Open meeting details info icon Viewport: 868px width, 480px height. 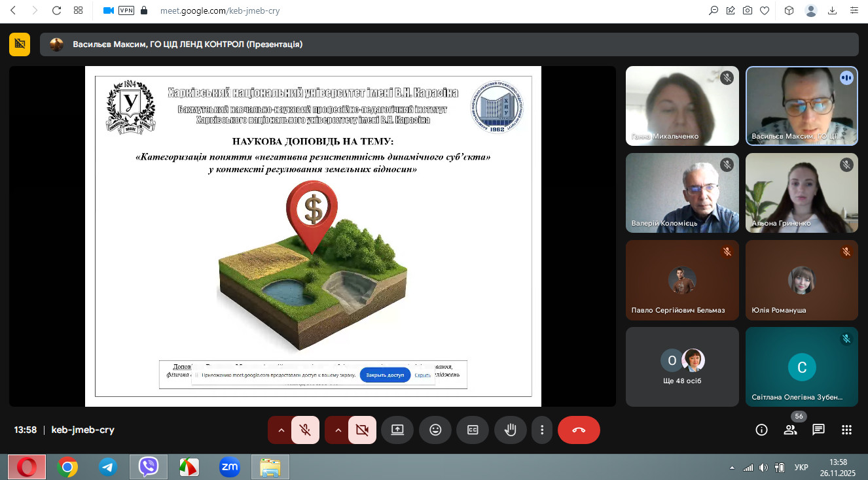[761, 430]
